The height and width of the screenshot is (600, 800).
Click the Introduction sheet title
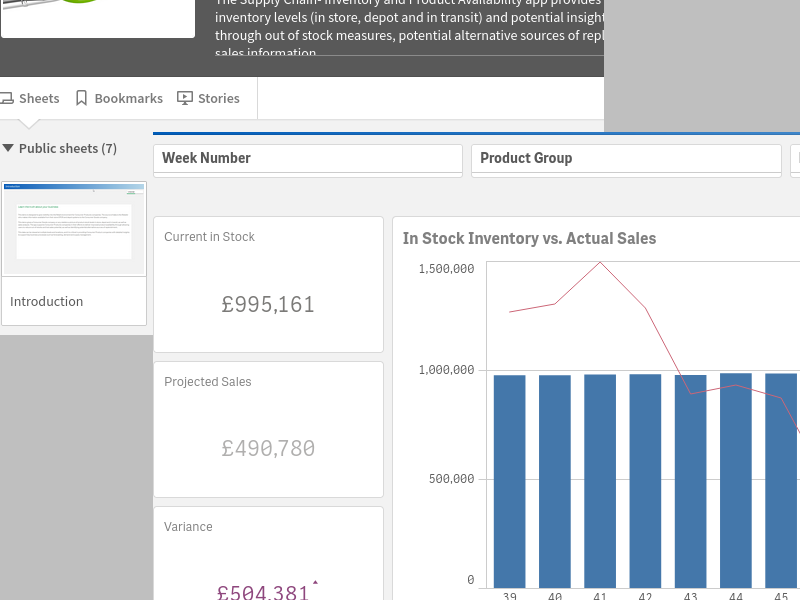tap(46, 302)
